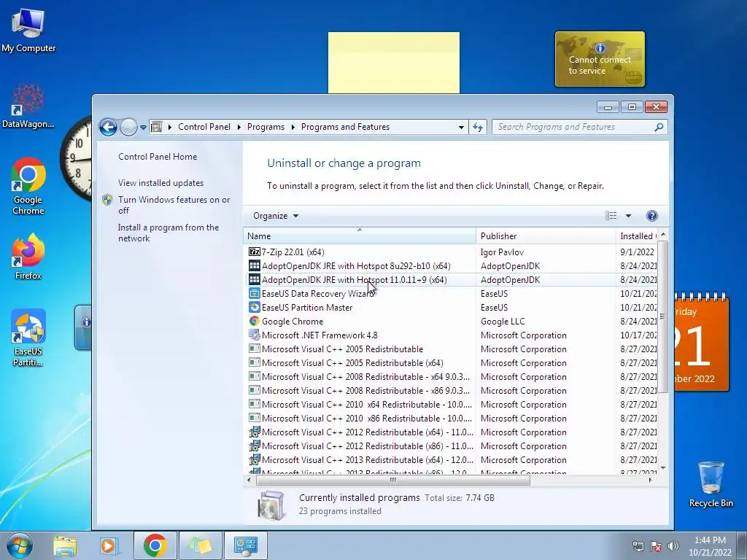Open My Computer desktop icon
747x560 pixels.
28,29
